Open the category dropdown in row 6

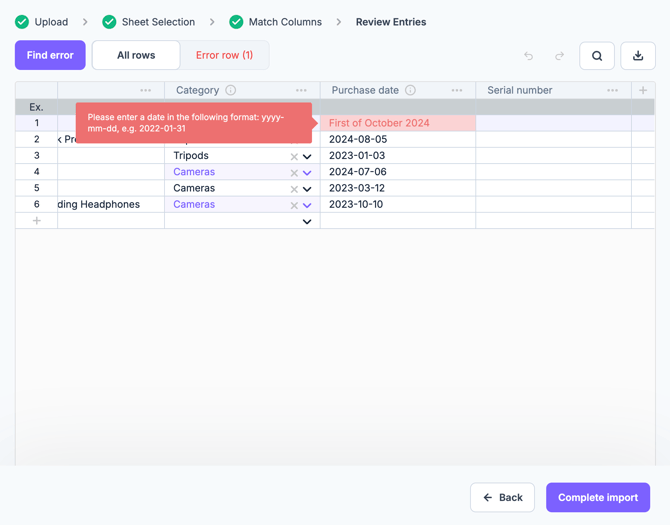pyautogui.click(x=307, y=205)
